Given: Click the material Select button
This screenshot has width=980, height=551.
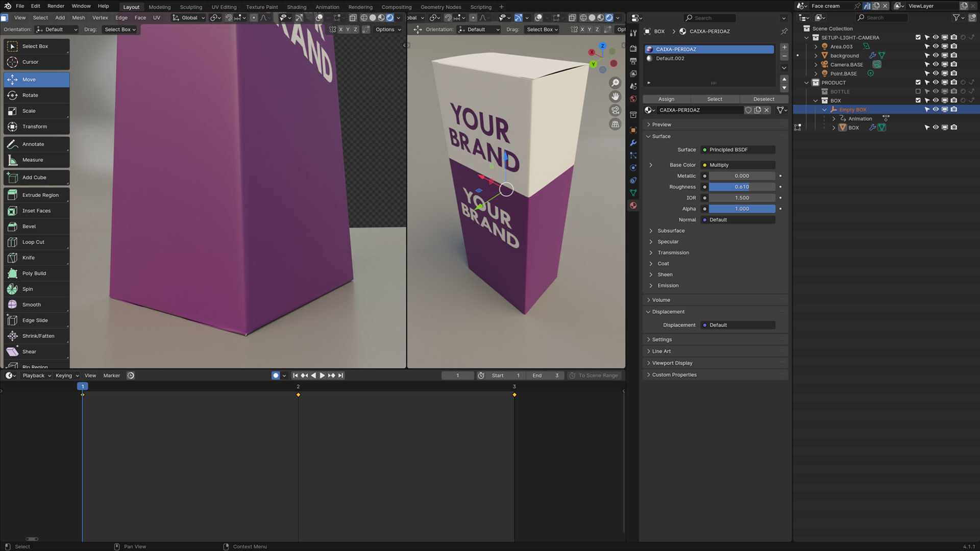Looking at the screenshot, I should click(715, 99).
